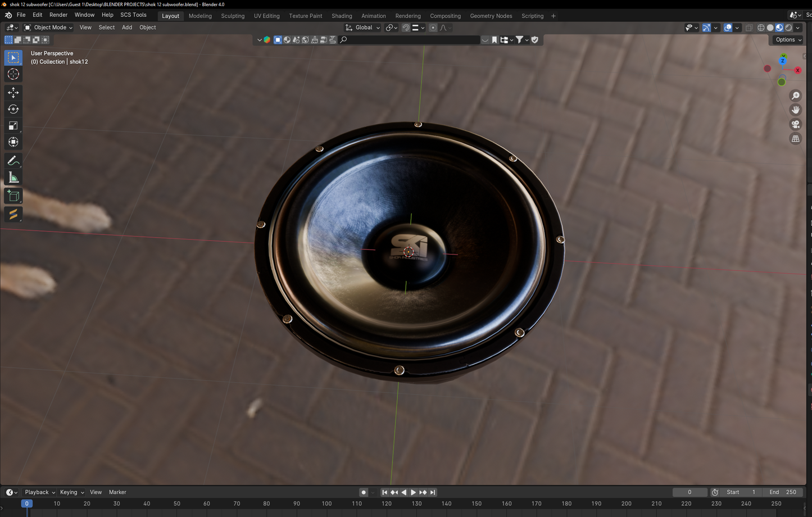Select the Annotate pencil tool
This screenshot has width=812, height=517.
pos(13,161)
